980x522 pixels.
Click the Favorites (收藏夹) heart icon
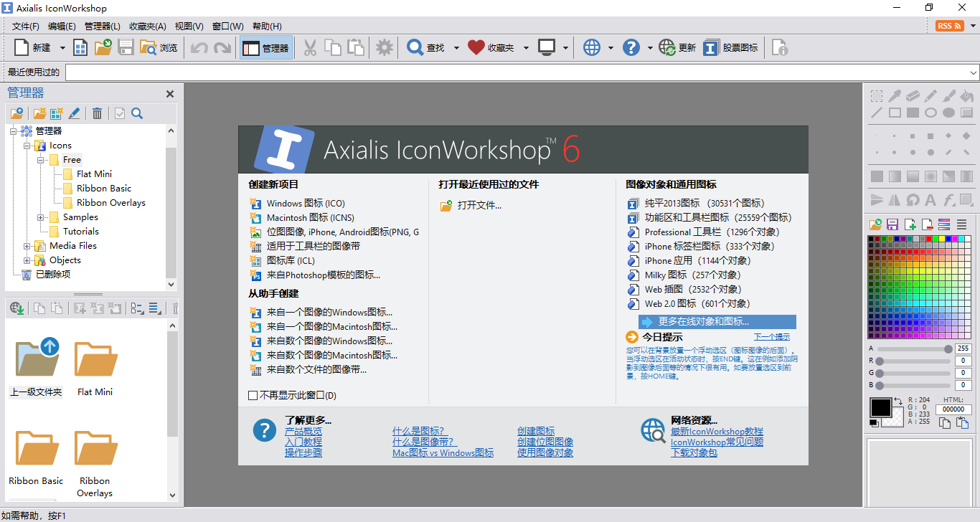476,48
